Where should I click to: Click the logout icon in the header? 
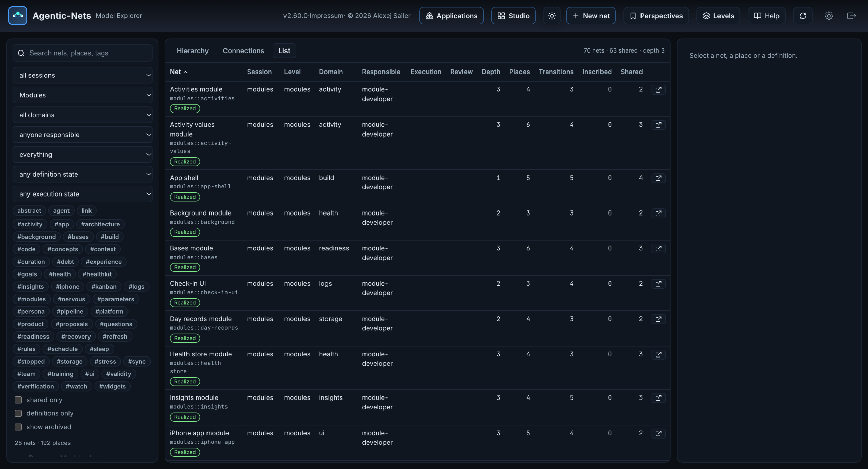851,16
